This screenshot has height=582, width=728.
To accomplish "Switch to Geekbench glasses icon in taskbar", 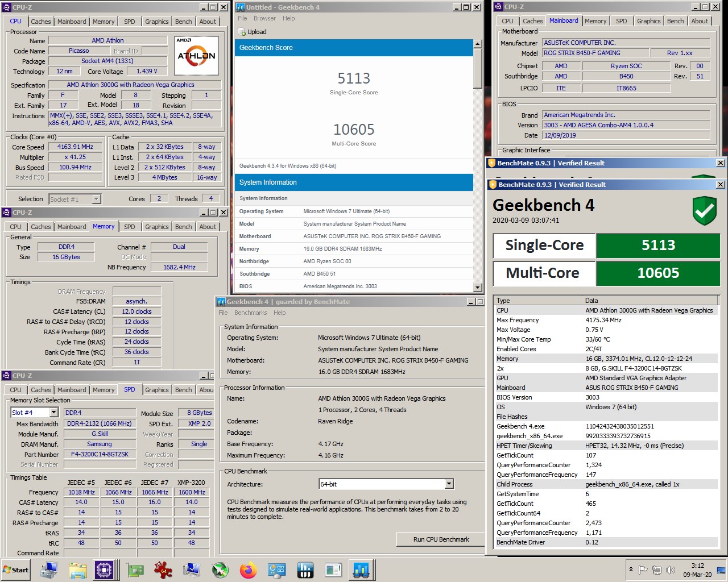I will pos(361,569).
